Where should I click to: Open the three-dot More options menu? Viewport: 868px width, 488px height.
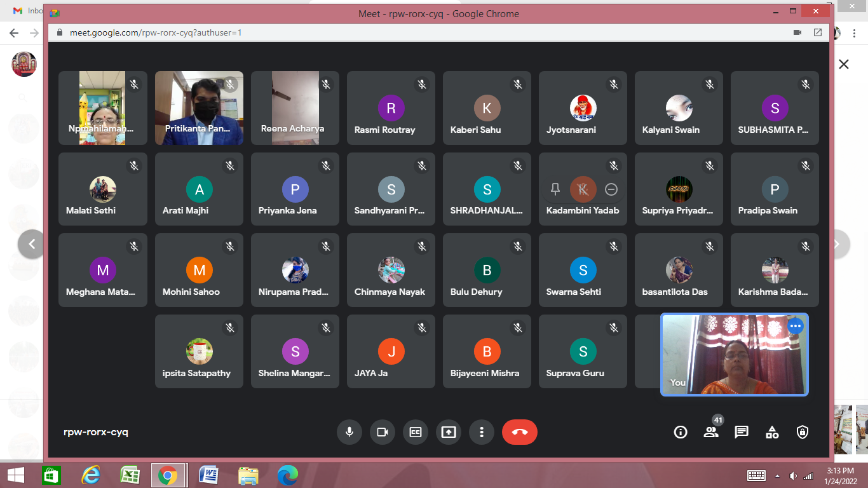click(x=482, y=432)
